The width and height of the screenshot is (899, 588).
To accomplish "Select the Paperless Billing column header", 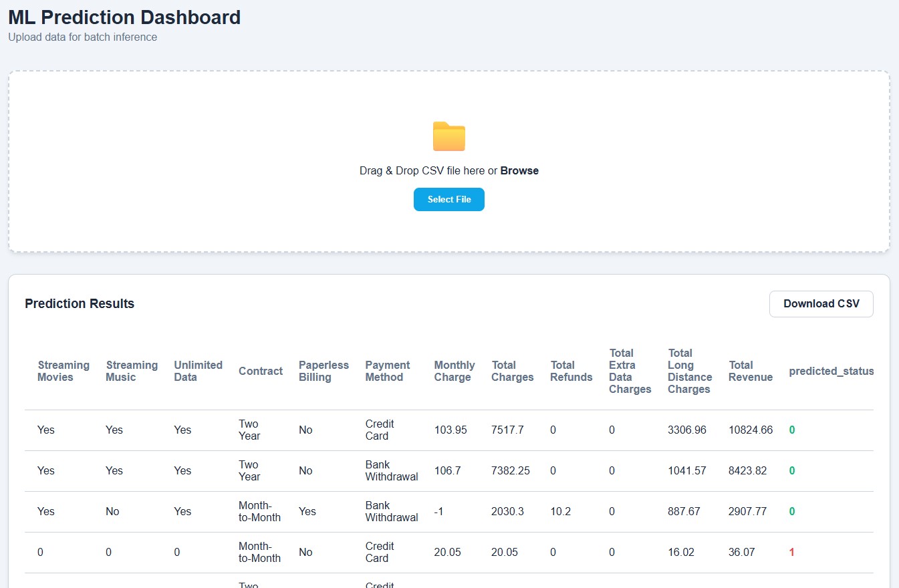I will [x=324, y=371].
